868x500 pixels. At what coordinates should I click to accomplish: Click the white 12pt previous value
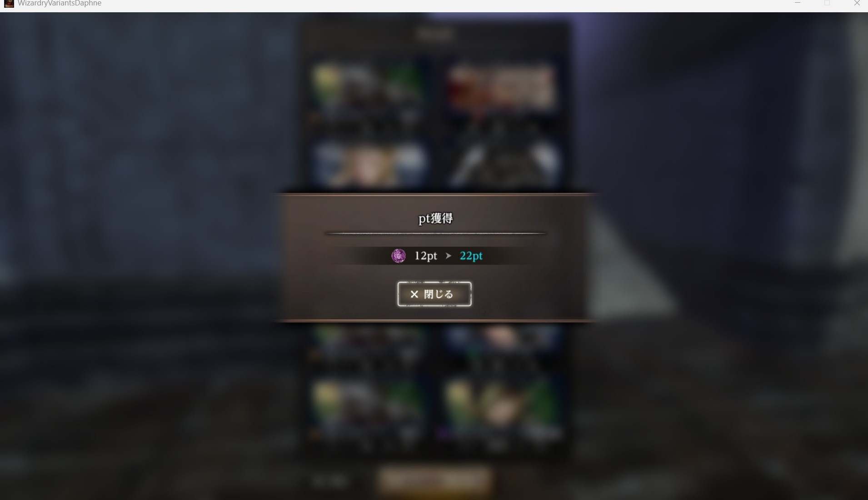(426, 256)
